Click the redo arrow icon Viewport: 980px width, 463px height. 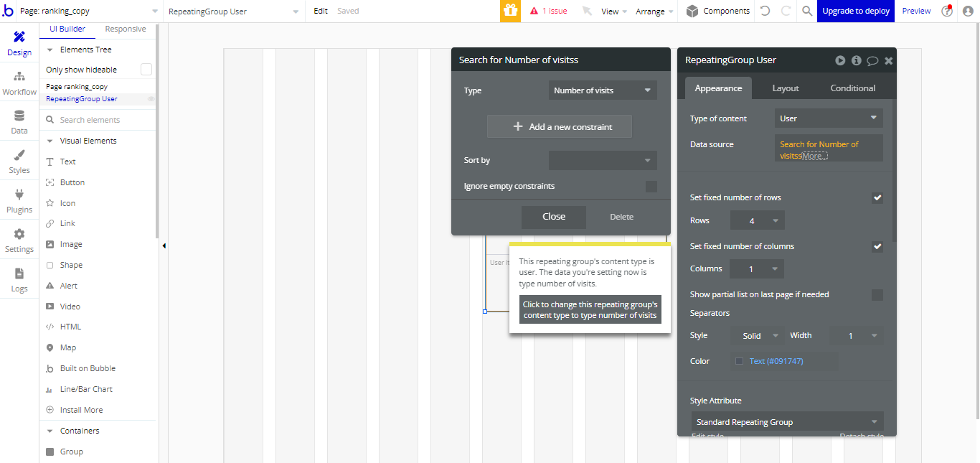pyautogui.click(x=786, y=11)
